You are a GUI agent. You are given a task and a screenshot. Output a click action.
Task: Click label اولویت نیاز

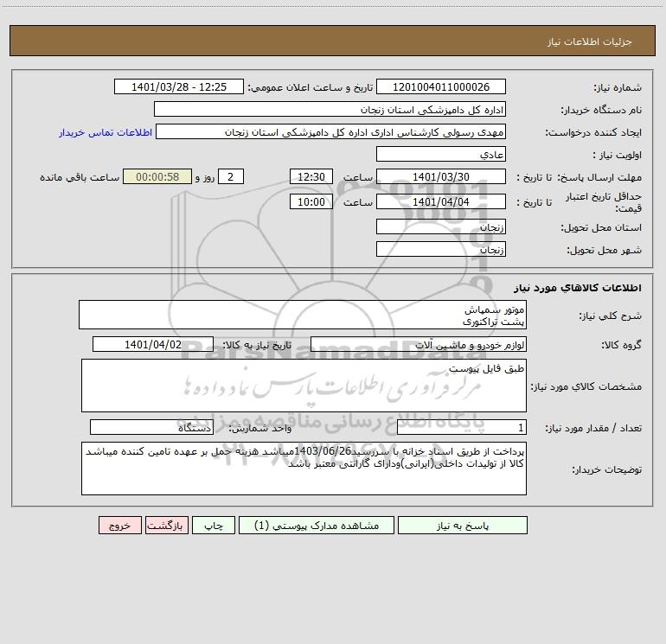(617, 155)
